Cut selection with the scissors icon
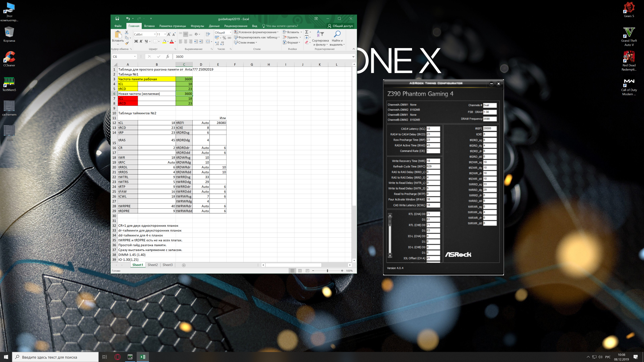Screen dimensions: 644x362 click(x=126, y=32)
